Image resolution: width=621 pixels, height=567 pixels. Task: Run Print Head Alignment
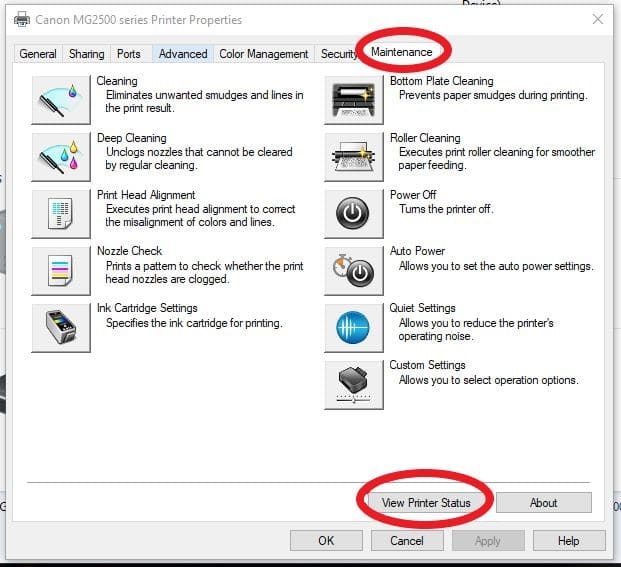coord(61,214)
